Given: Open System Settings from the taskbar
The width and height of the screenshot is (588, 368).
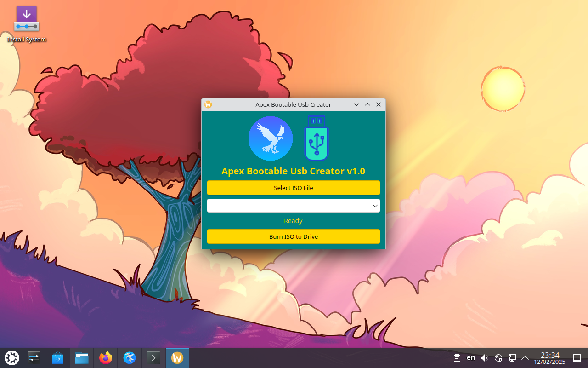Looking at the screenshot, I should point(34,358).
